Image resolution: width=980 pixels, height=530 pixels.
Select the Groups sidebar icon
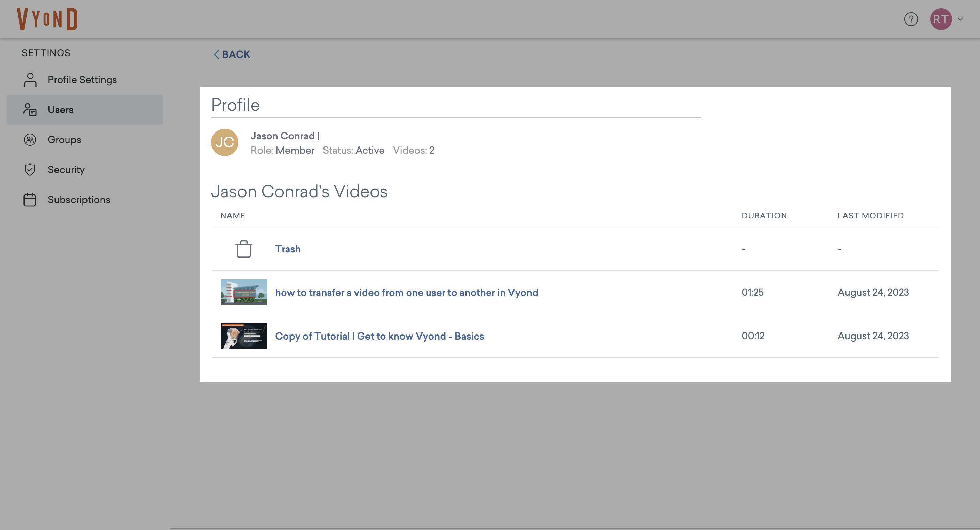30,140
